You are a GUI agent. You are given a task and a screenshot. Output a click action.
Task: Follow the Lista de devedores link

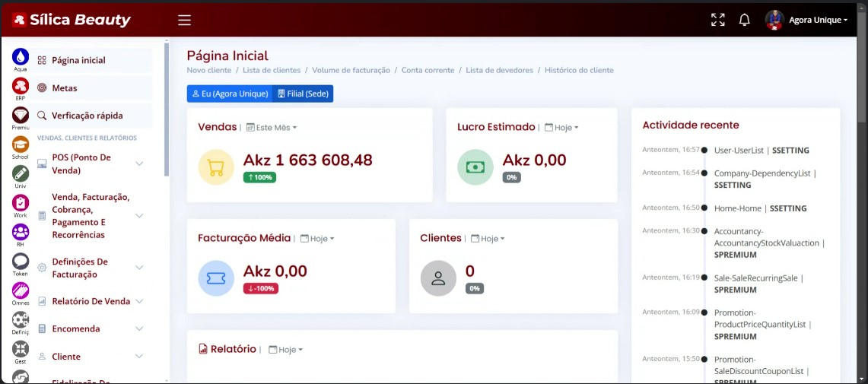(499, 70)
